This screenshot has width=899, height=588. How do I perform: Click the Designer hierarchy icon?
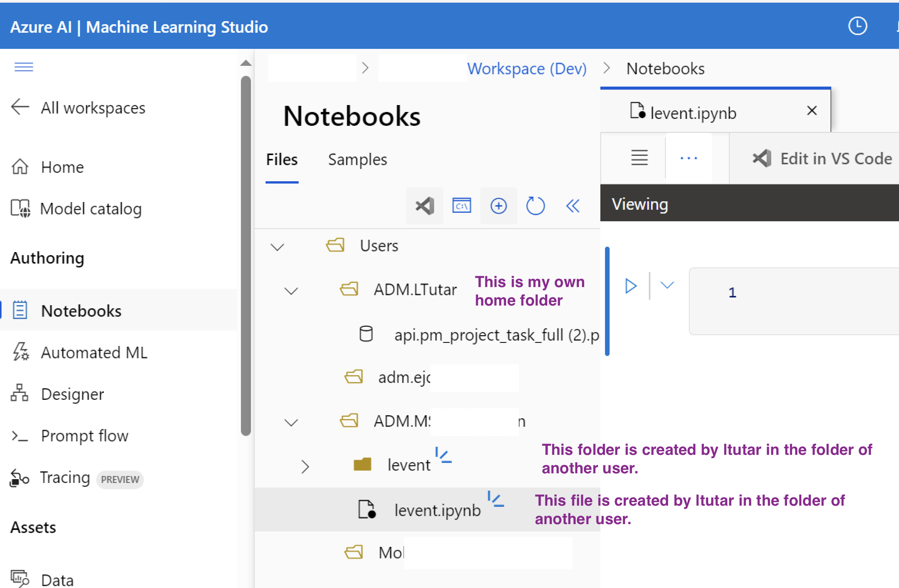(x=19, y=393)
